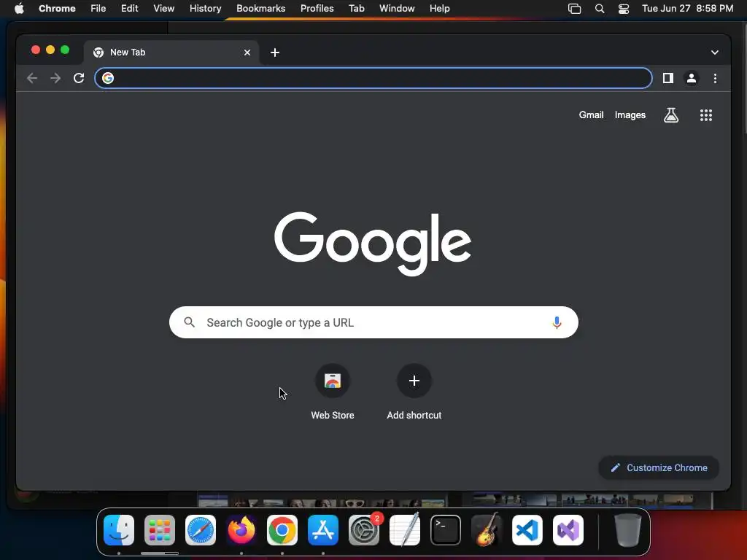Viewport: 747px width, 560px height.
Task: Open Stage Manager menu bar icon
Action: 575,9
